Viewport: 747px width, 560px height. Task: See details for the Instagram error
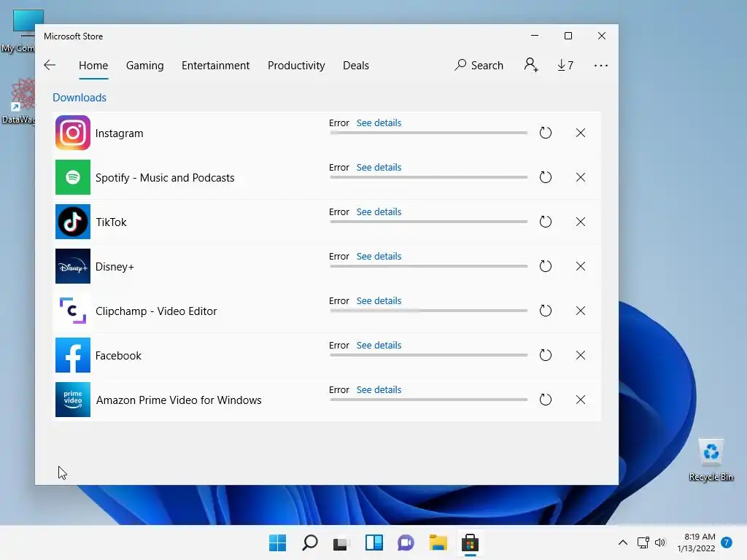(x=379, y=122)
